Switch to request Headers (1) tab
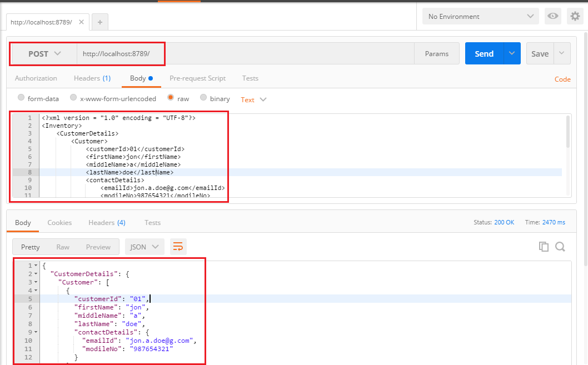This screenshot has height=365, width=588. [x=92, y=78]
